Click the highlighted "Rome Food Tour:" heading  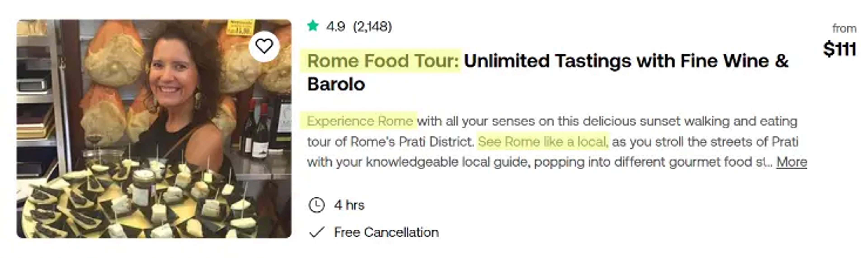[383, 61]
